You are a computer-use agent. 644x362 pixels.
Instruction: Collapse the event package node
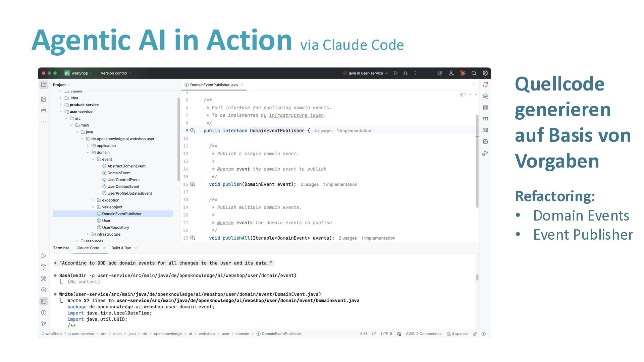(x=93, y=160)
